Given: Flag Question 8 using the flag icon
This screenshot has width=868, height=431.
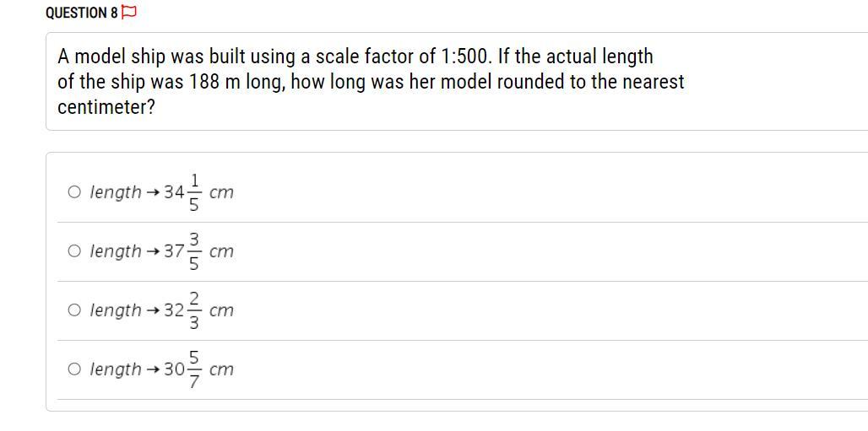Looking at the screenshot, I should 128,13.
